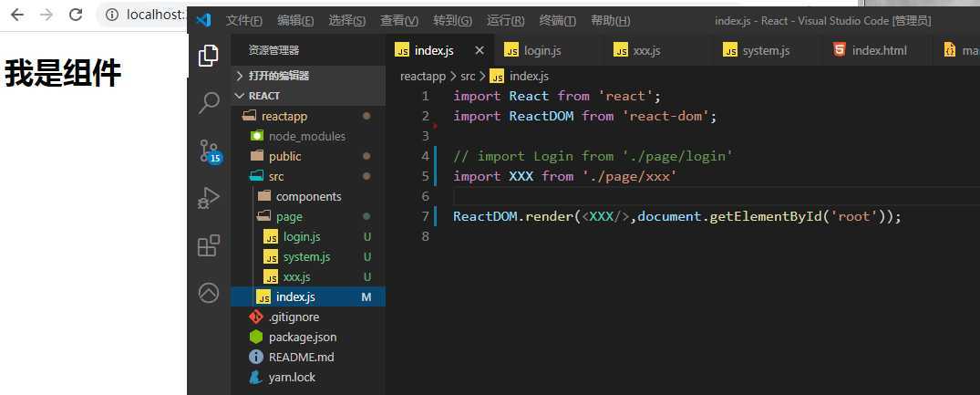Viewport: 980px width, 395px height.
Task: Open the .gitignore file
Action: point(308,317)
